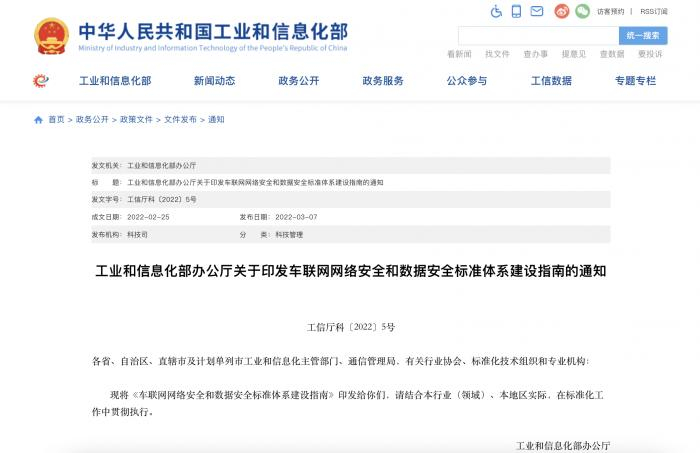Open the 政务服务 navigation menu
Image resolution: width=700 pixels, height=453 pixels.
[x=383, y=81]
